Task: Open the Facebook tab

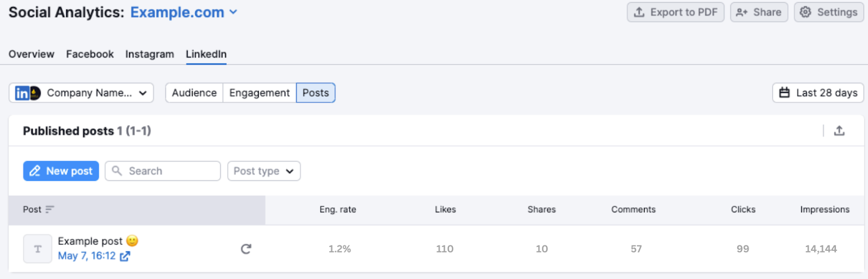Action: pos(90,54)
